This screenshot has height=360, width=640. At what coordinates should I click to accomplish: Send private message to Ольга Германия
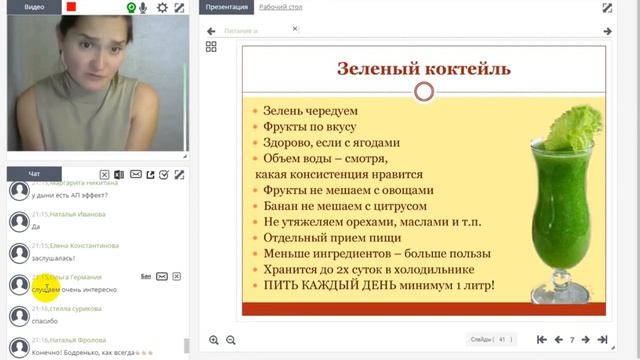(x=162, y=277)
